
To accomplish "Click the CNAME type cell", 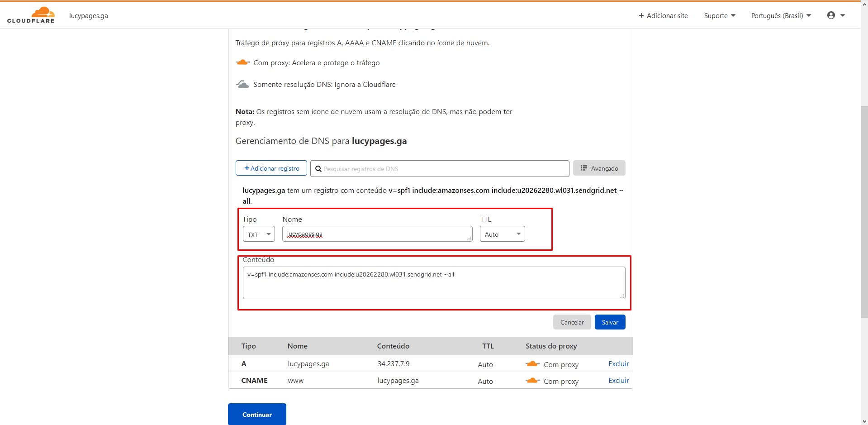I will click(x=254, y=381).
